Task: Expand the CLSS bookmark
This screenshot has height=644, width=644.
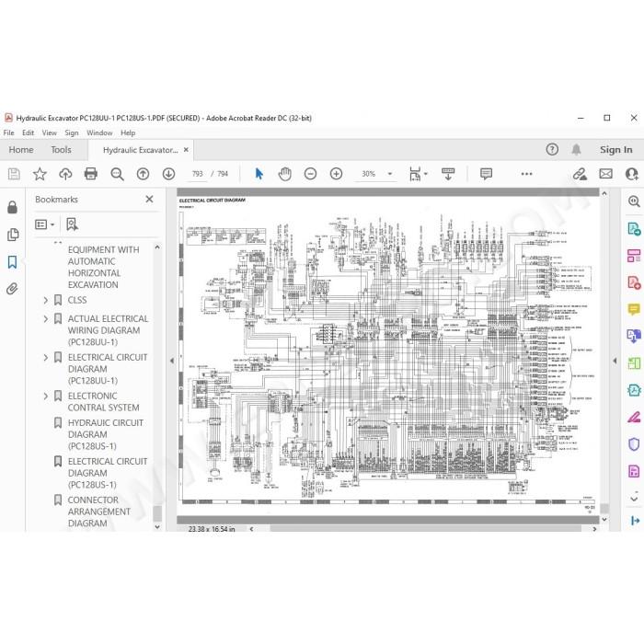Action: point(46,300)
